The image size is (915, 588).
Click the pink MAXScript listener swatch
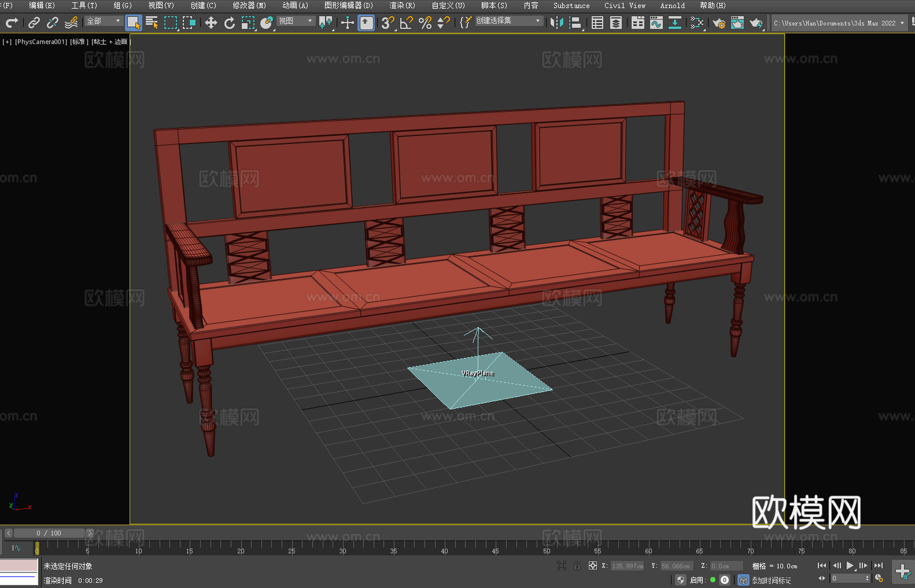point(19,565)
